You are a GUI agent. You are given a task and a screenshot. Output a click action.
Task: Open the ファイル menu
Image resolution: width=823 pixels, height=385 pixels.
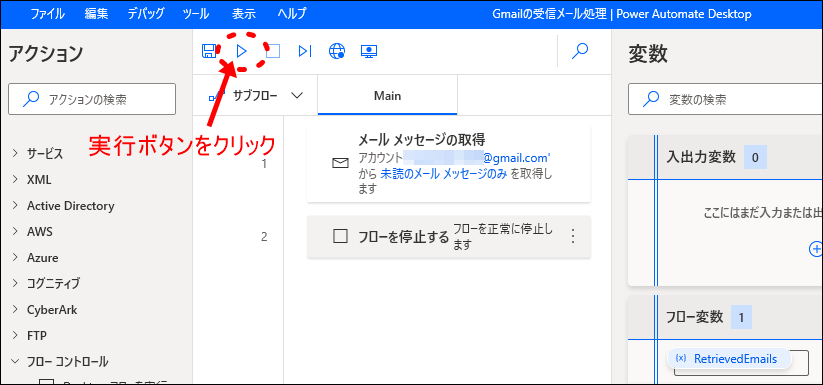point(48,14)
